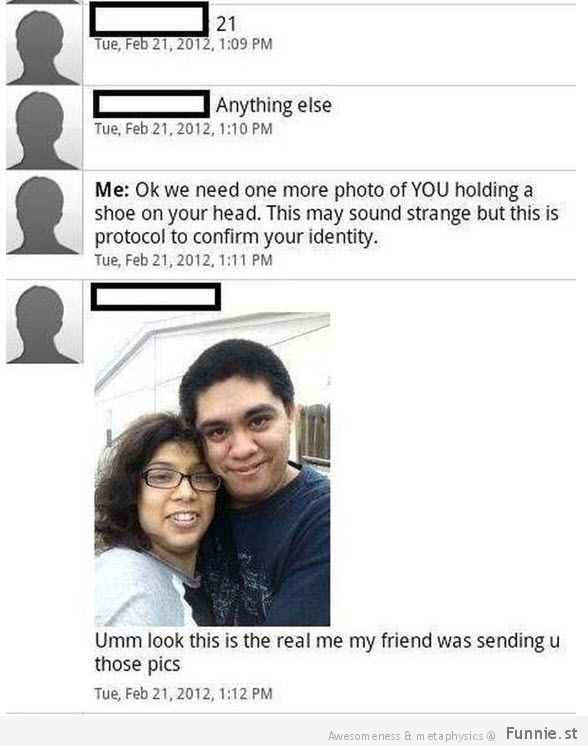This screenshot has height=746, width=588.
Task: Visit the Funnie.st watermark link
Action: (541, 733)
